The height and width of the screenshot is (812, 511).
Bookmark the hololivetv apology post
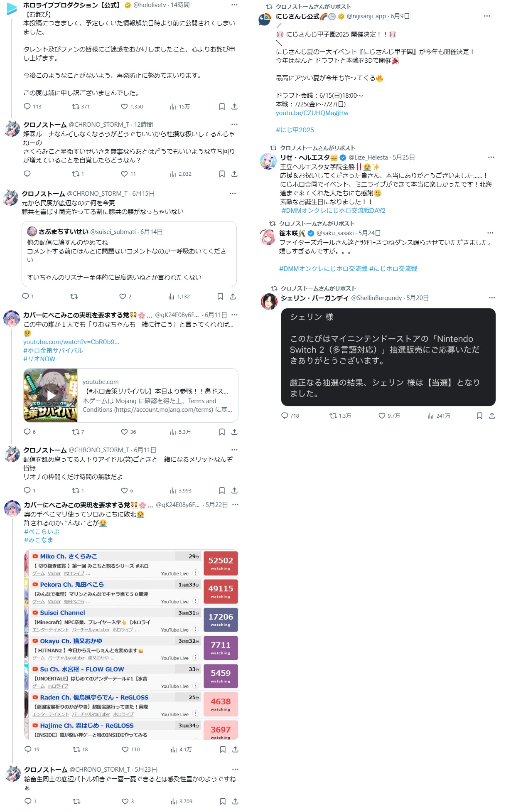[222, 107]
